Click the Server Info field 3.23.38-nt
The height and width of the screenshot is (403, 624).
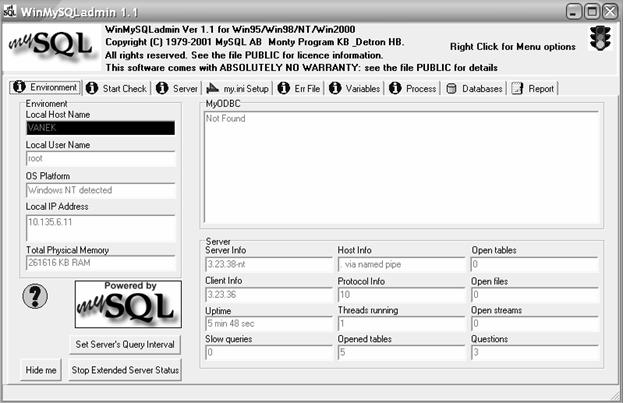(269, 264)
